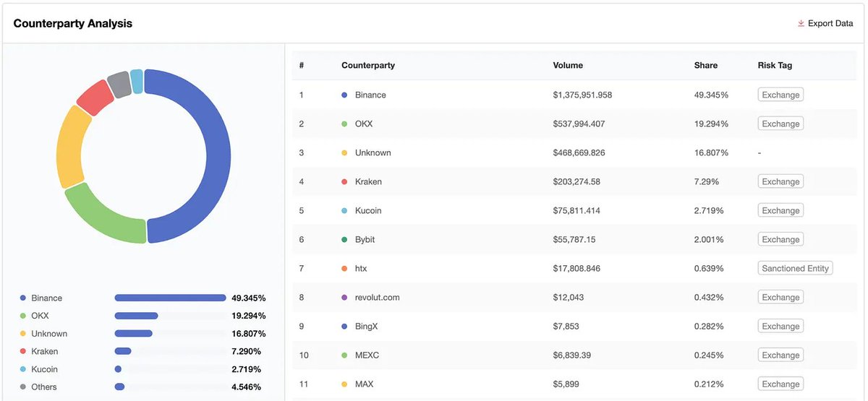Viewport: 868px width, 401px height.
Task: Click the purple dot beside revolut.com
Action: (x=344, y=297)
